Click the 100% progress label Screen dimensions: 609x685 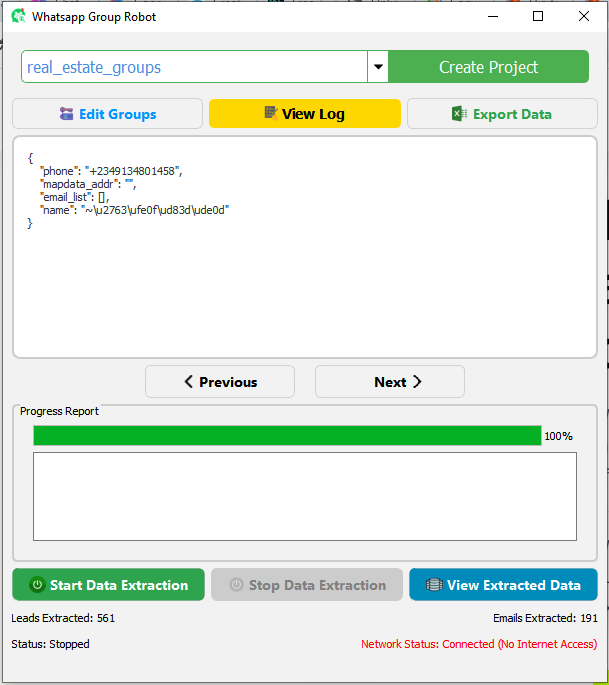pyautogui.click(x=558, y=436)
